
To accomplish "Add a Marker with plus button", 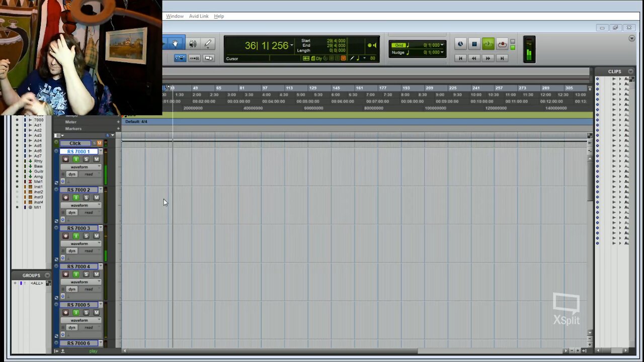I will coord(119,129).
